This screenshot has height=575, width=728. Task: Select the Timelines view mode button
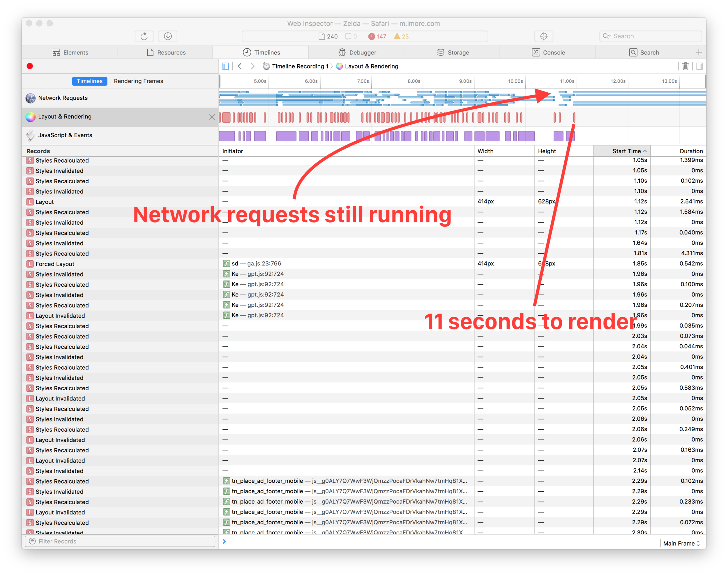89,81
